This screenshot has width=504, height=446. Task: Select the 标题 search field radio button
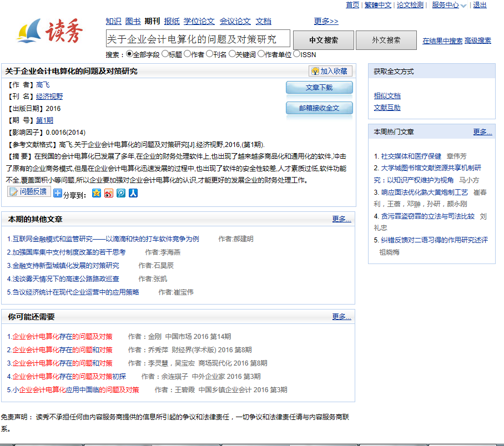pyautogui.click(x=164, y=54)
